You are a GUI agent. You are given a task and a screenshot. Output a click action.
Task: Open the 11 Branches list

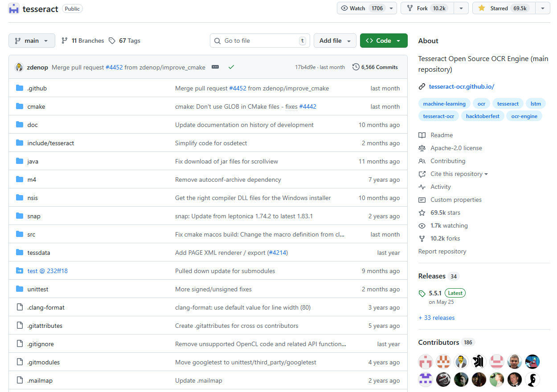coord(83,41)
